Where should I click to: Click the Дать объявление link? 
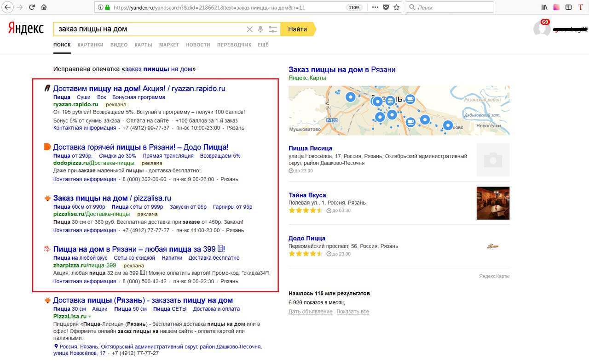click(x=310, y=312)
